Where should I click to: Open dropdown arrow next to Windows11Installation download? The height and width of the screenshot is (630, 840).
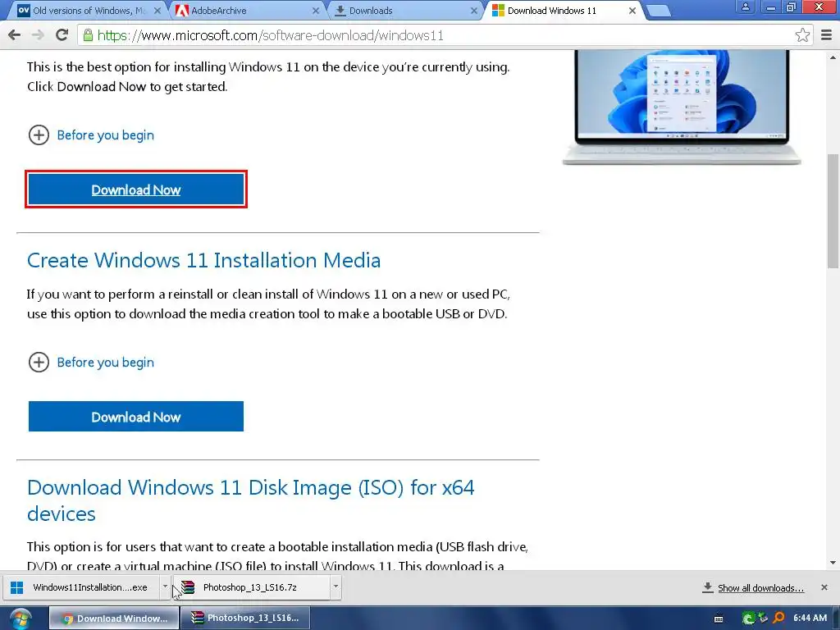[x=165, y=587]
